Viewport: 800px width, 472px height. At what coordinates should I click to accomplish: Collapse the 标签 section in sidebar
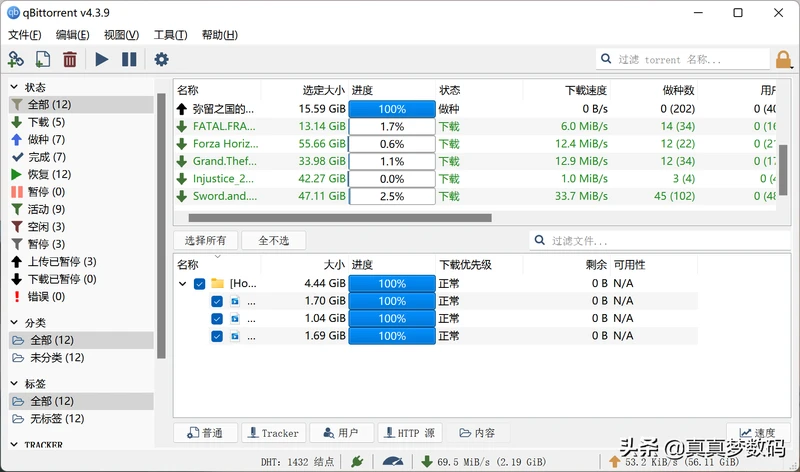pos(14,383)
